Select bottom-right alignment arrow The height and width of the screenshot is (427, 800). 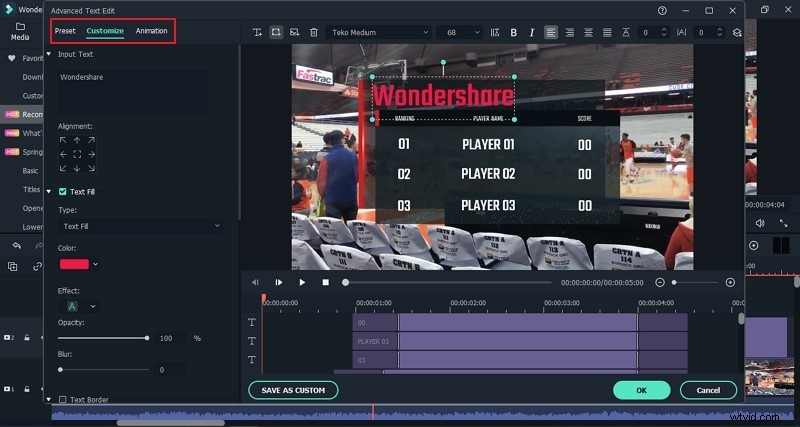pyautogui.click(x=91, y=168)
